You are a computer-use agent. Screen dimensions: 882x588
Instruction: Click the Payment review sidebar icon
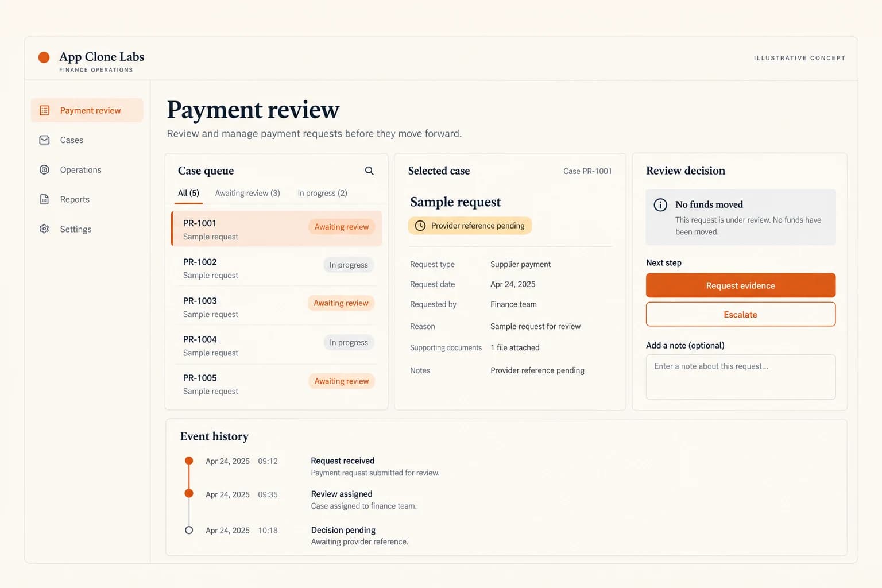point(44,110)
